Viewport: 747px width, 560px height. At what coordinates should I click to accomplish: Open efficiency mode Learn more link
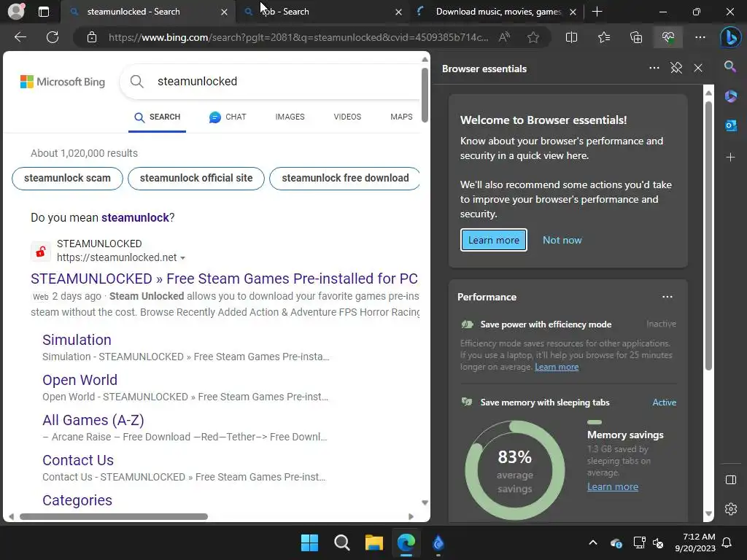pos(557,367)
